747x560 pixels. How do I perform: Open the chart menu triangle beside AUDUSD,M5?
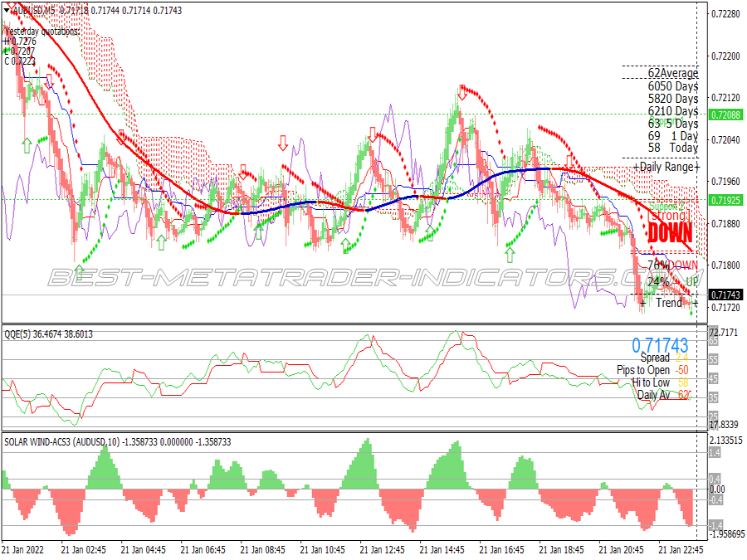pos(7,9)
